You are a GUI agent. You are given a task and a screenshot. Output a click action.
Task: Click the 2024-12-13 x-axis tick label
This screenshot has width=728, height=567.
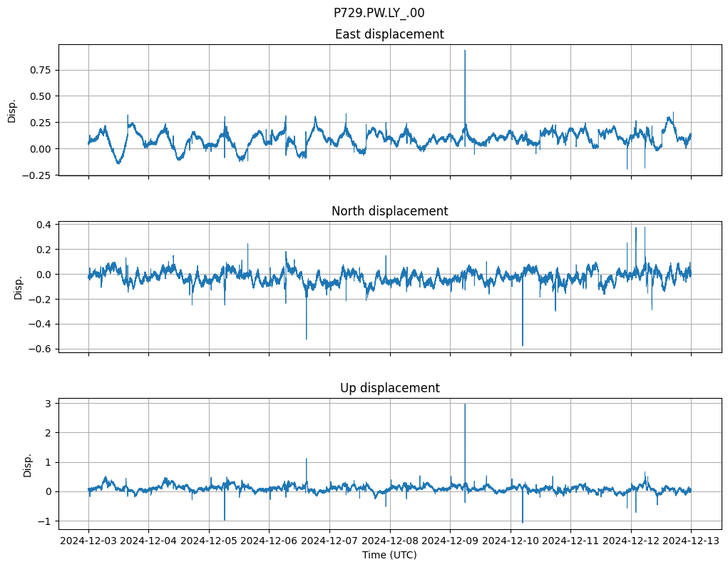(x=690, y=541)
